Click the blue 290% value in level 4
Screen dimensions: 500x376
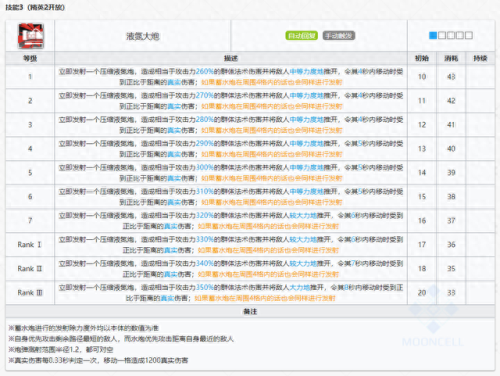point(205,143)
